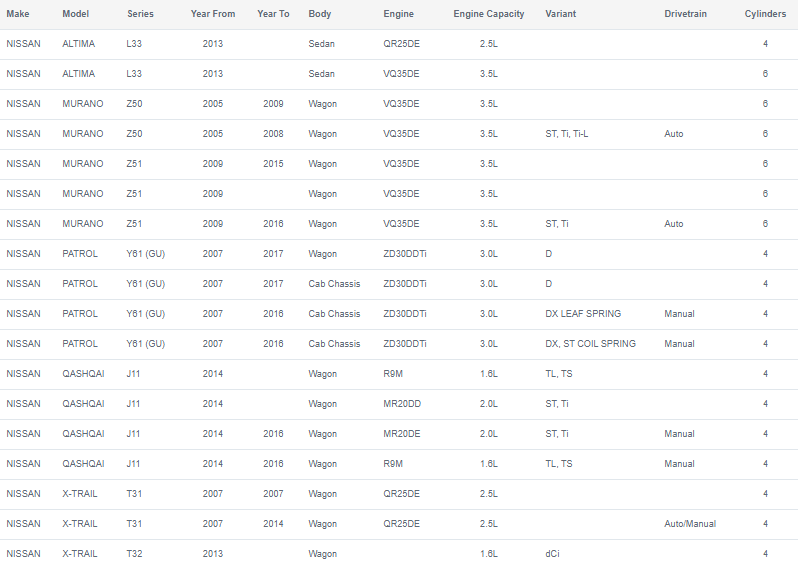Select the QASHQAI MR20DD engine cell

pos(402,404)
